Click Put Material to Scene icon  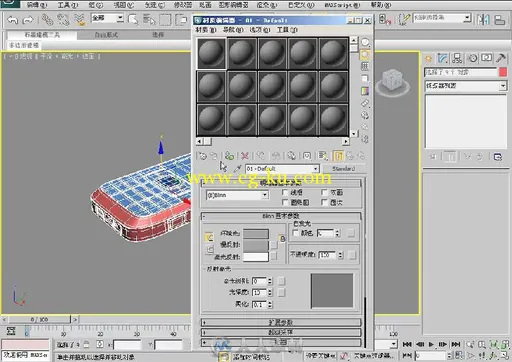pos(214,156)
